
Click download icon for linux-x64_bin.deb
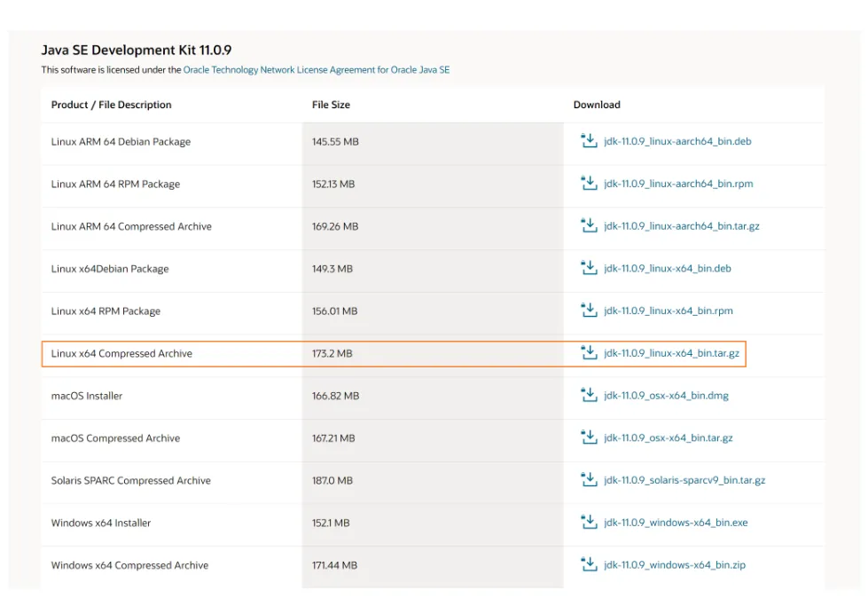click(589, 268)
